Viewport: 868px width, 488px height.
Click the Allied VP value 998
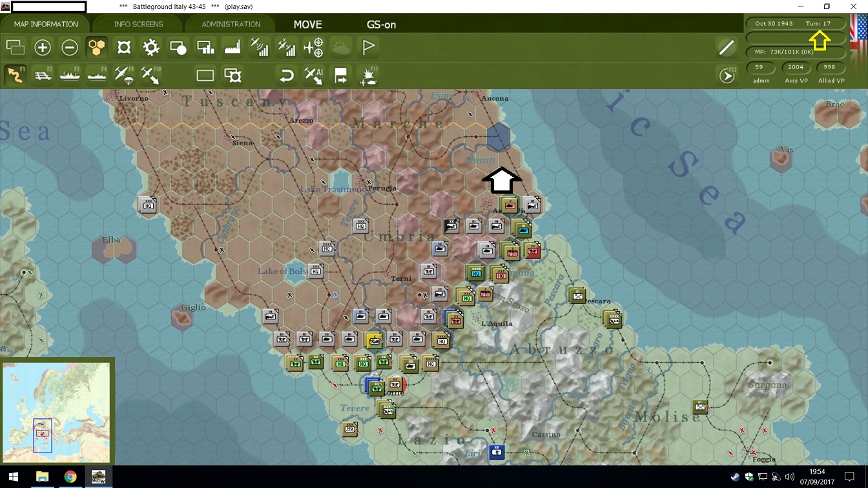[x=830, y=67]
